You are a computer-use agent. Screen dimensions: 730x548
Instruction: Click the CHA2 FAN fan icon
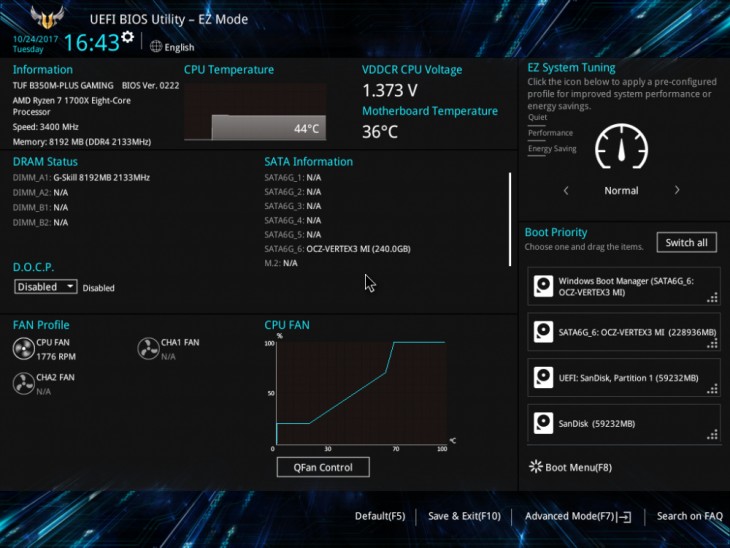coord(23,384)
